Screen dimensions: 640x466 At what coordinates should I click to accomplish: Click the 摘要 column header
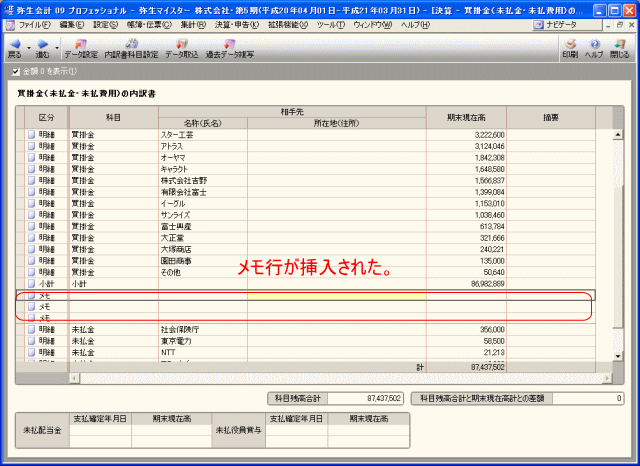551,118
